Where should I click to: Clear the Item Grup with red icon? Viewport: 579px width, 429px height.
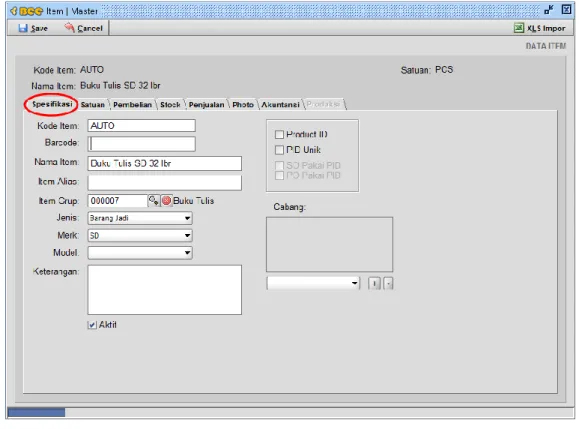[x=167, y=200]
